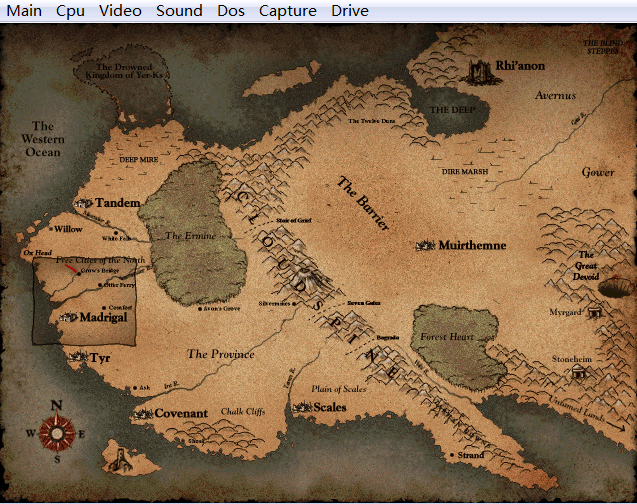The width and height of the screenshot is (637, 504).
Task: Click the Crow's Bridge marker
Action: pos(79,274)
